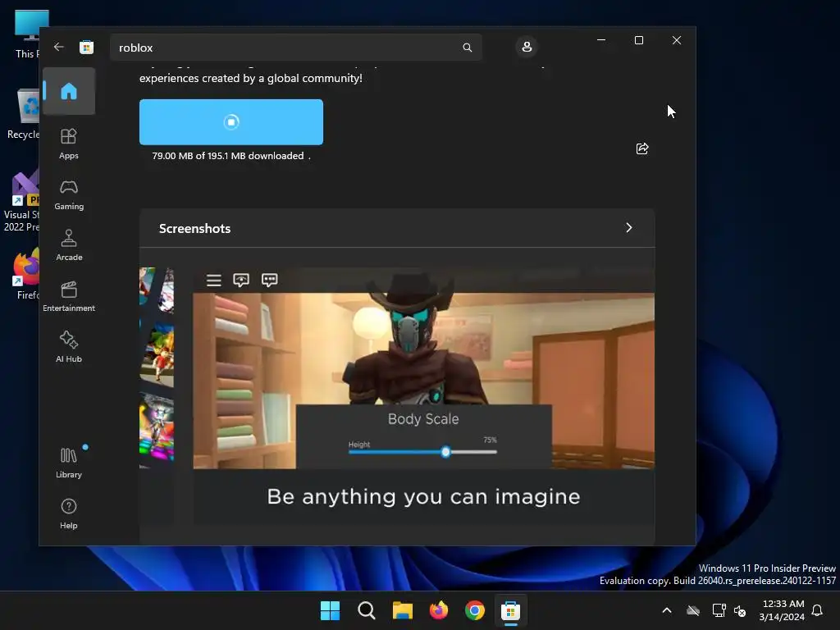Open the Library in the sidebar
Screen dimensions: 840x630
coord(69,463)
